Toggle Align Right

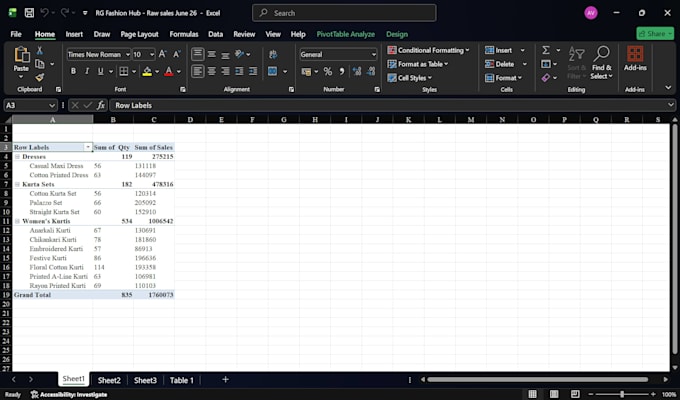click(x=226, y=71)
